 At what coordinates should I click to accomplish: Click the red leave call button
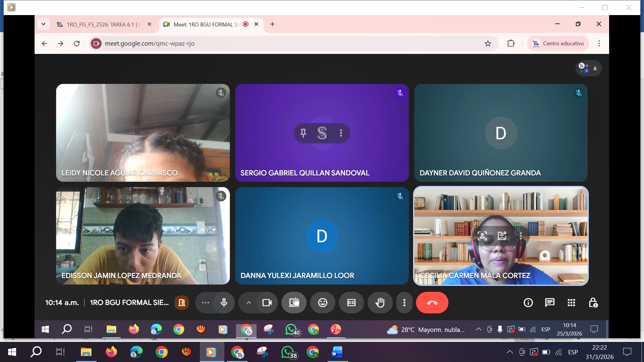tap(432, 303)
